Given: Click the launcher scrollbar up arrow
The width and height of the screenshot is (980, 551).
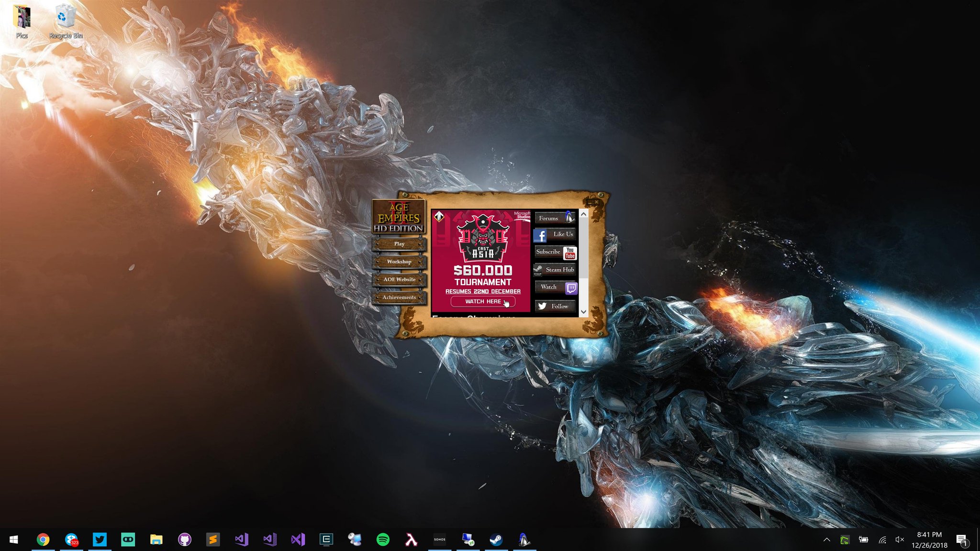Looking at the screenshot, I should [x=583, y=214].
